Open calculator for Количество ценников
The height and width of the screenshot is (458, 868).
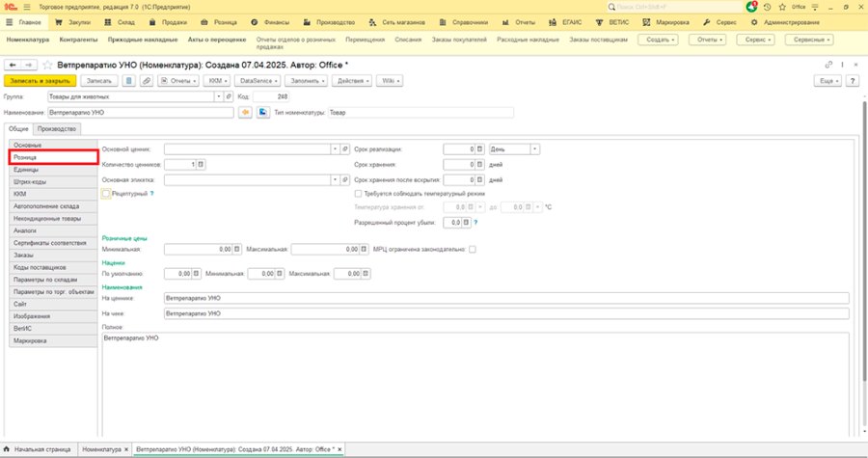[201, 165]
